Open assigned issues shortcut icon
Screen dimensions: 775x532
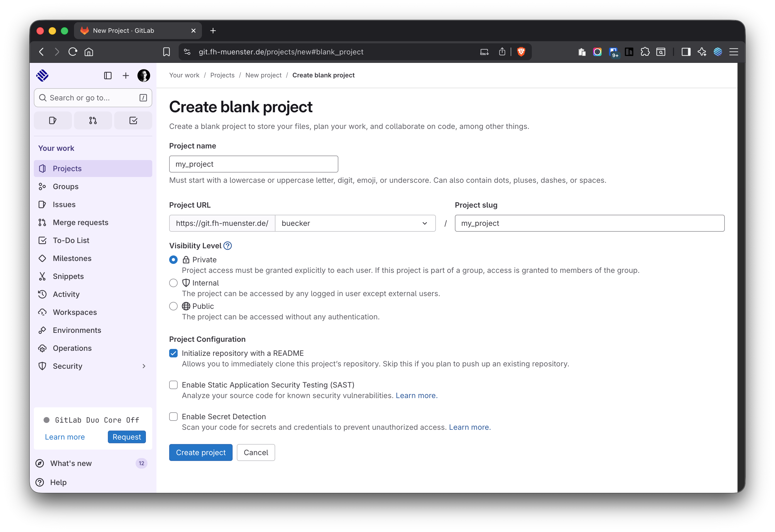point(53,121)
